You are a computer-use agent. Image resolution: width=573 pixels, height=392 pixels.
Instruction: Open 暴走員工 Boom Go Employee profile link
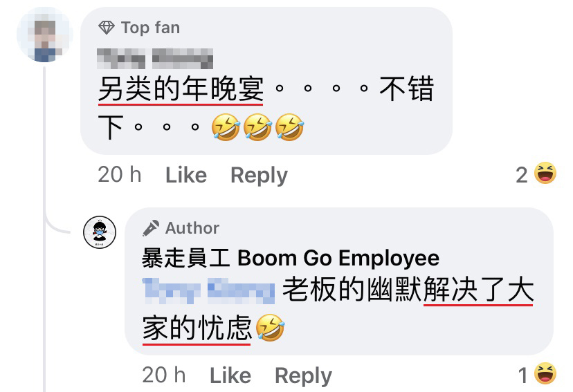pyautogui.click(x=291, y=258)
